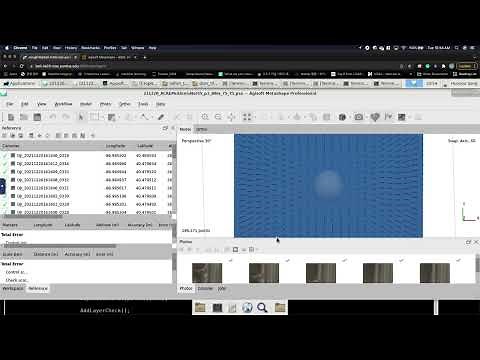Click the Undo arrow in the toolbar
This screenshot has height=360, width=480.
point(53,117)
